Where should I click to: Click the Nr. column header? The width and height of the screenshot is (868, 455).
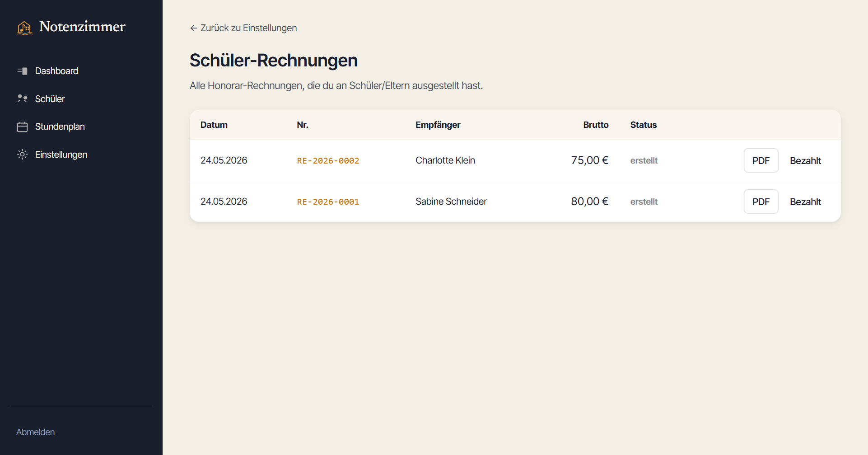click(x=303, y=125)
